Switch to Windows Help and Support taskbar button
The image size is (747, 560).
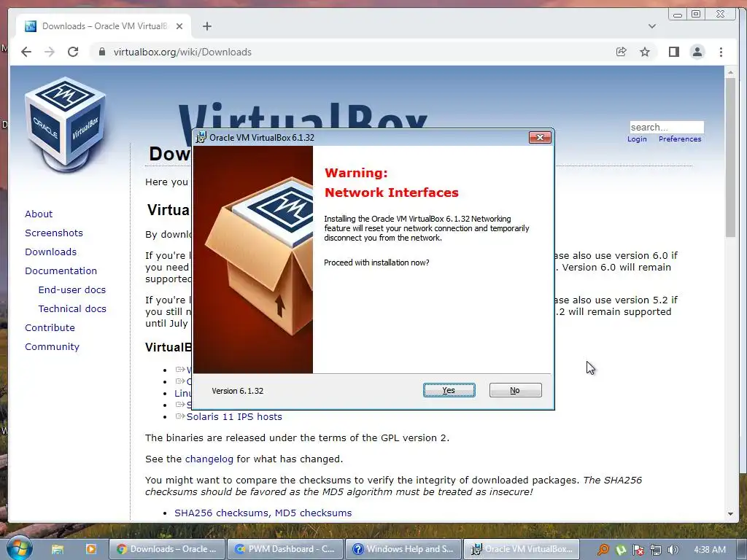403,549
